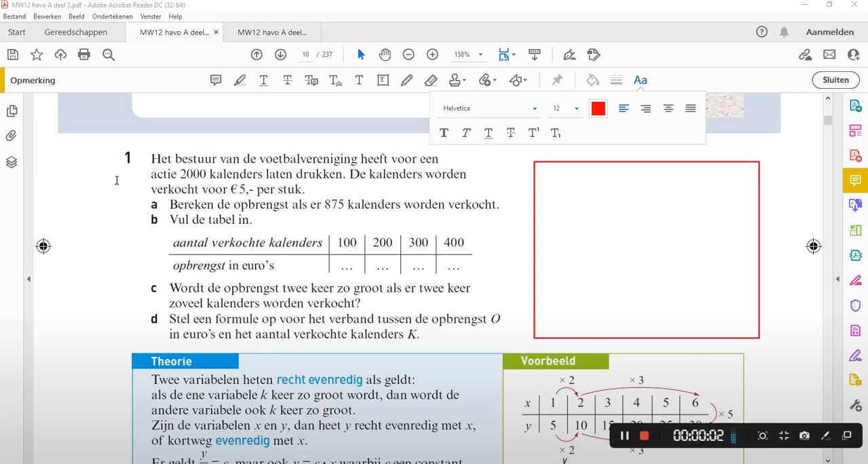Select the text box tool
The height and width of the screenshot is (464, 868).
(x=383, y=80)
